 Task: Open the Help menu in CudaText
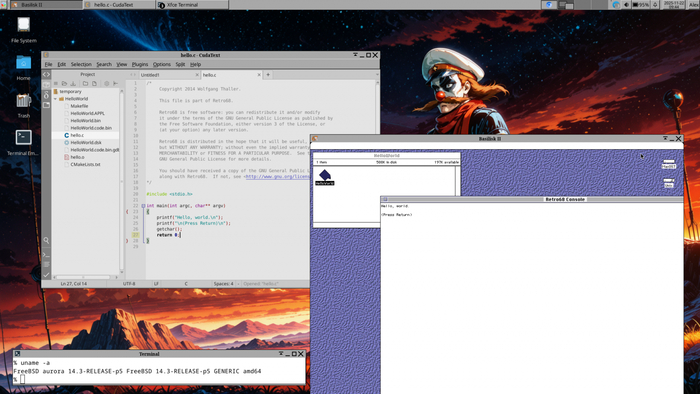point(196,64)
